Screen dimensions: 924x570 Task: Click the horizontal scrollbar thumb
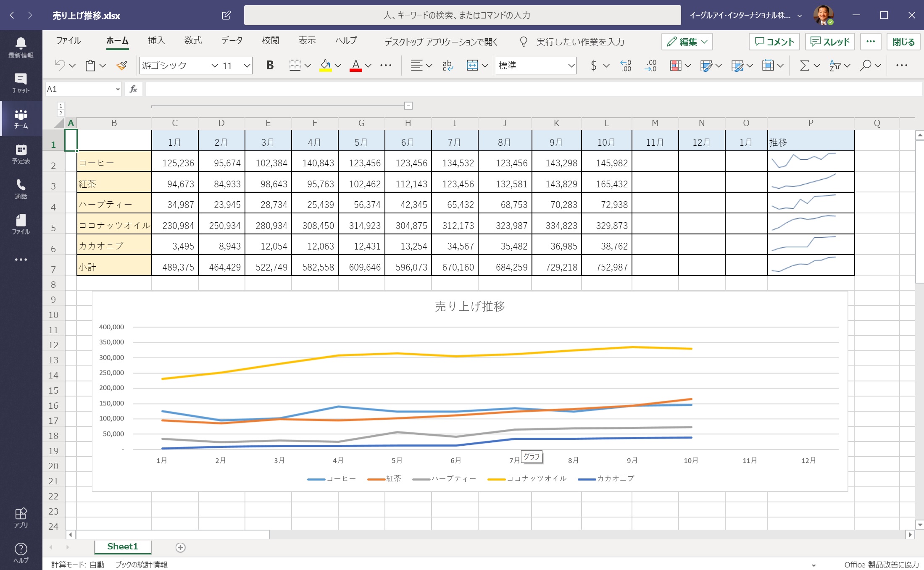point(172,535)
